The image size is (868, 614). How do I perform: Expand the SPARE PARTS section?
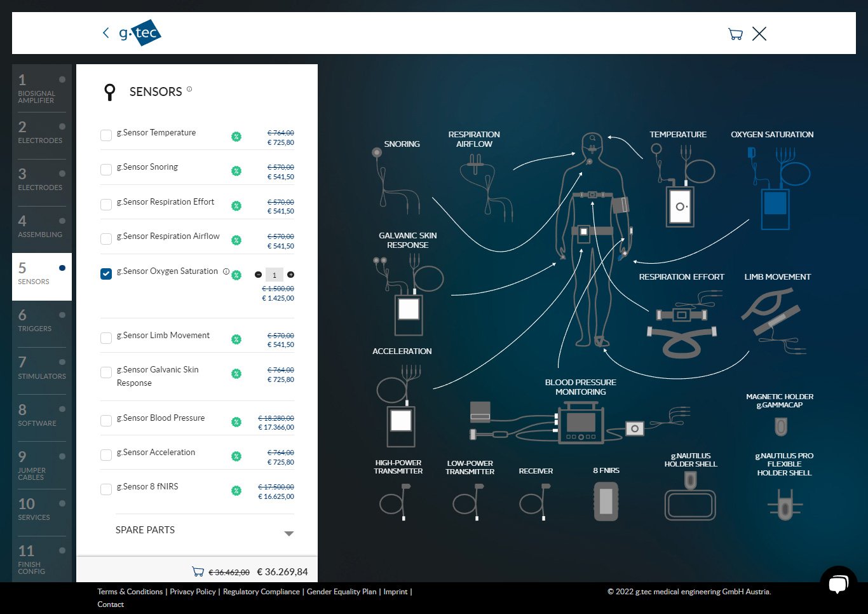click(288, 533)
